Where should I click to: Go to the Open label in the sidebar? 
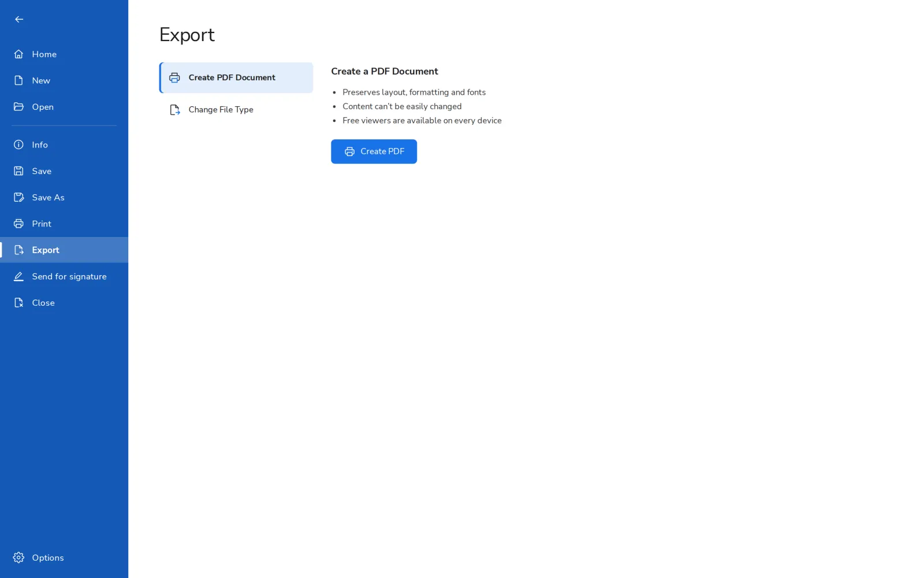click(x=43, y=107)
